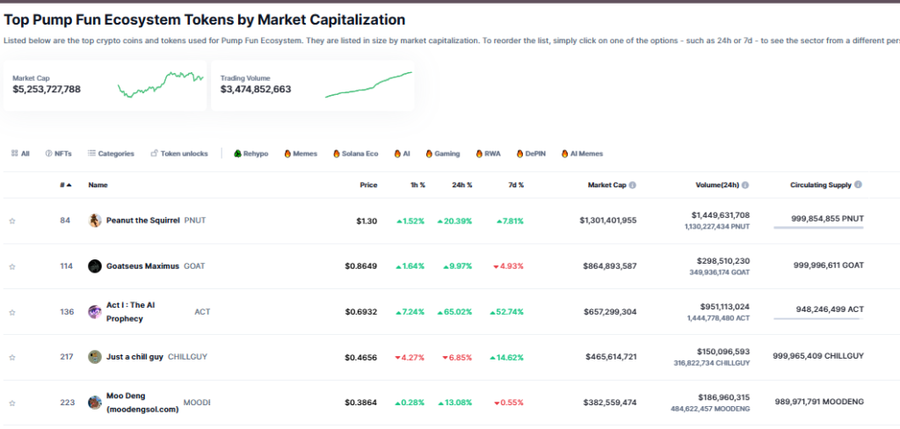Click the Circulating Supply info icon

(858, 185)
